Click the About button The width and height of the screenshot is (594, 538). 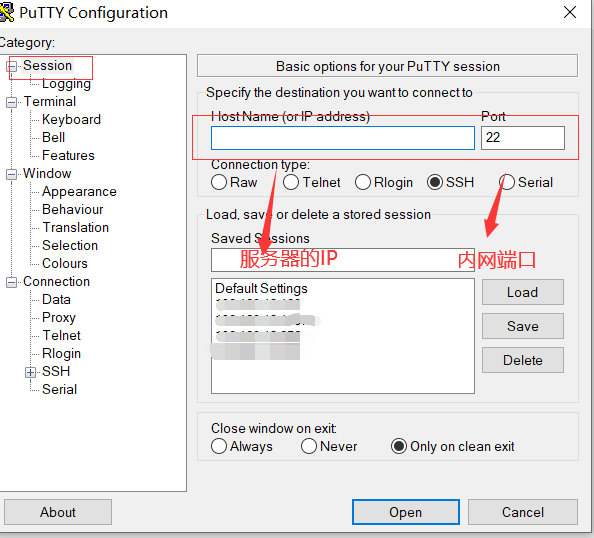click(x=58, y=512)
